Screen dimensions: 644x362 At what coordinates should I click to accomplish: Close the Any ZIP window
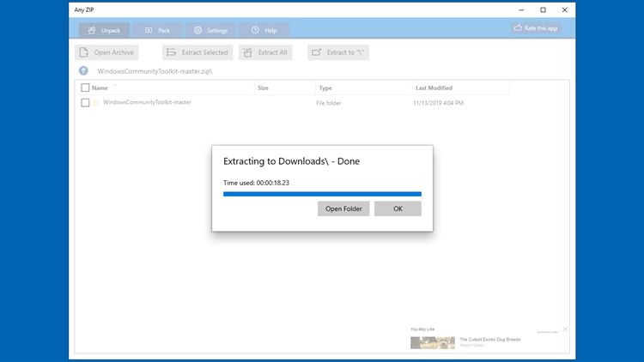(x=565, y=9)
